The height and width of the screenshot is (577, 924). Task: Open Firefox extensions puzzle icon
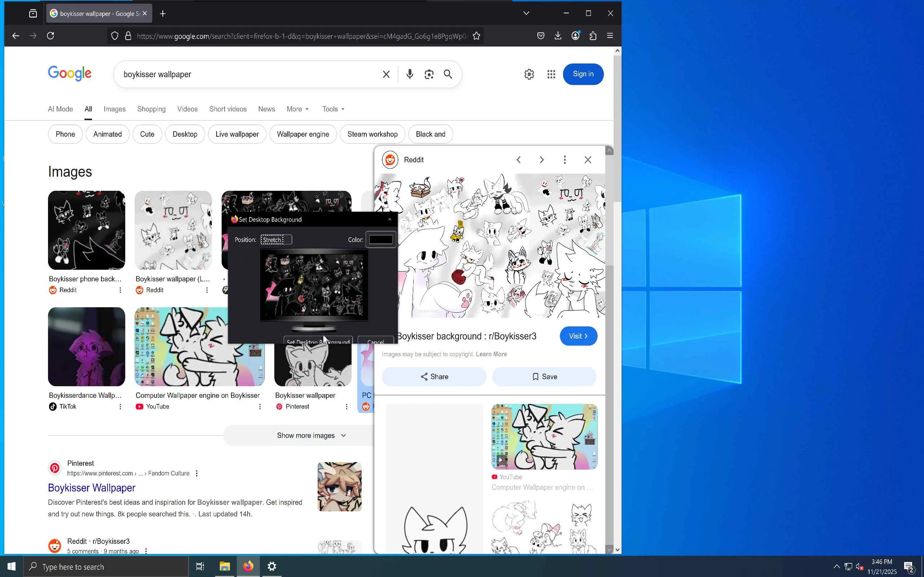(593, 36)
